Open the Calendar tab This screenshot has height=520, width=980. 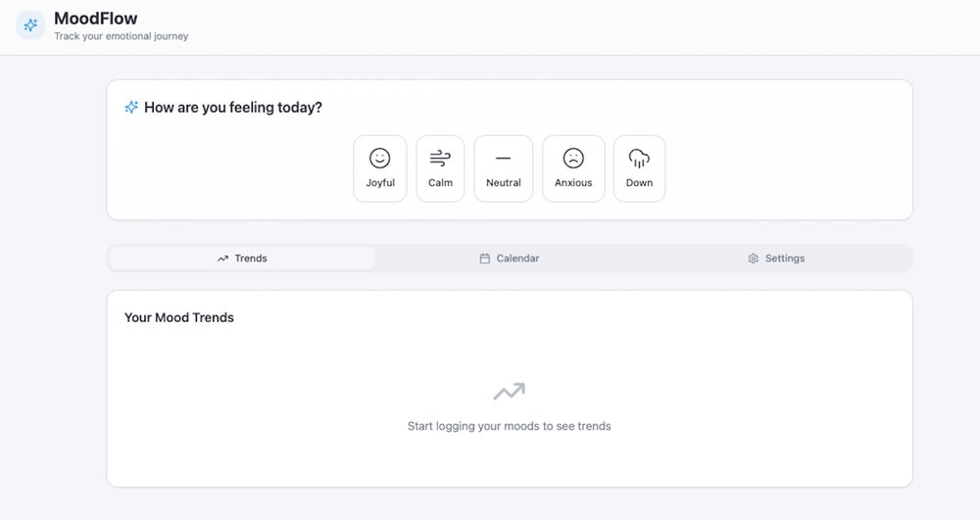pyautogui.click(x=510, y=259)
